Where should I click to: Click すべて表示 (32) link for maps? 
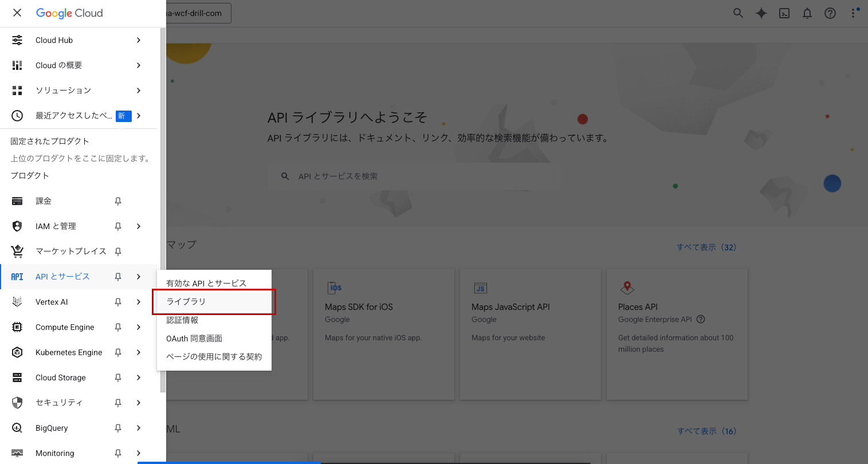pyautogui.click(x=706, y=247)
